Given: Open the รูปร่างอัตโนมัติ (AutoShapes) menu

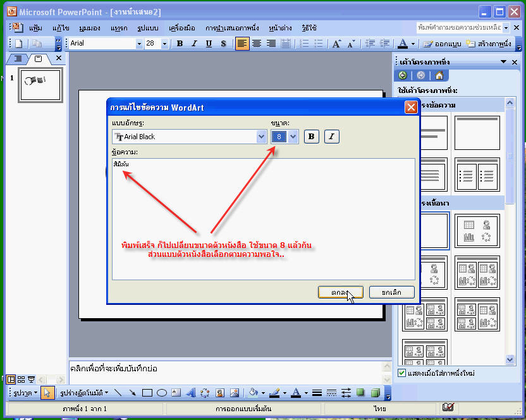Looking at the screenshot, I should pos(84,393).
